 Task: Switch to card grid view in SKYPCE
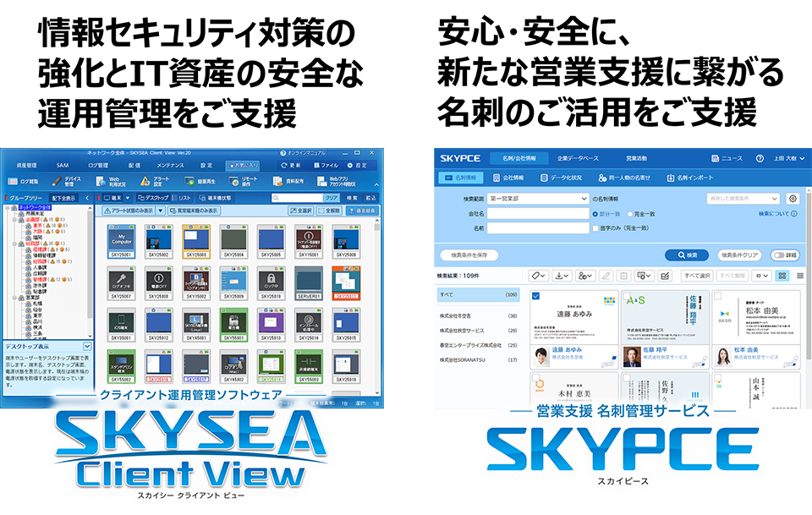pos(782,276)
